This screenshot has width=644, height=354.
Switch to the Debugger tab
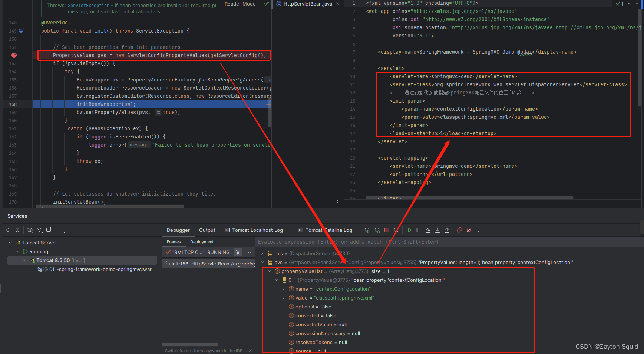(178, 230)
